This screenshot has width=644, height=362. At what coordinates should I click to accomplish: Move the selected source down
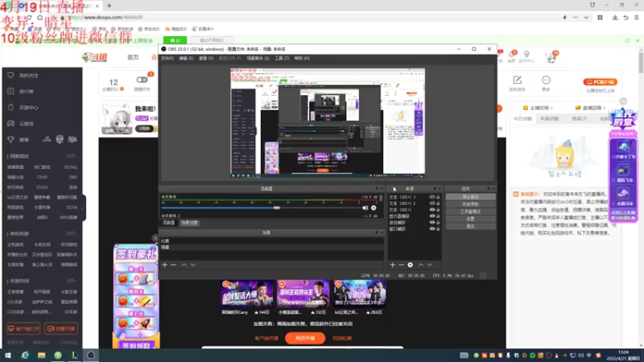click(430, 265)
